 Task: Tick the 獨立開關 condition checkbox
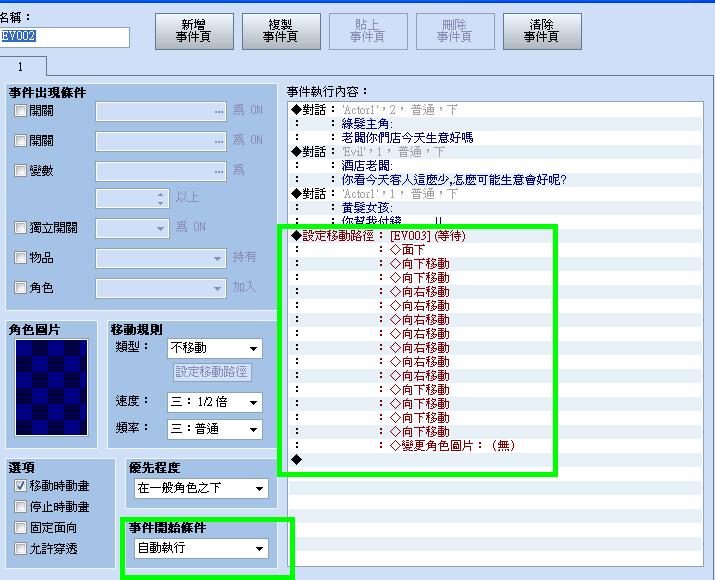pyautogui.click(x=20, y=228)
